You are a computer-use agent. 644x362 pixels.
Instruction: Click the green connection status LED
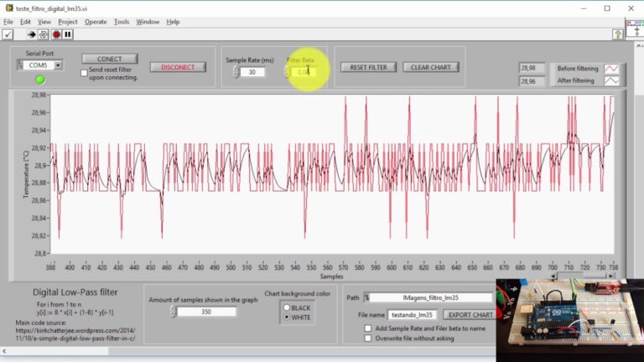tap(40, 80)
